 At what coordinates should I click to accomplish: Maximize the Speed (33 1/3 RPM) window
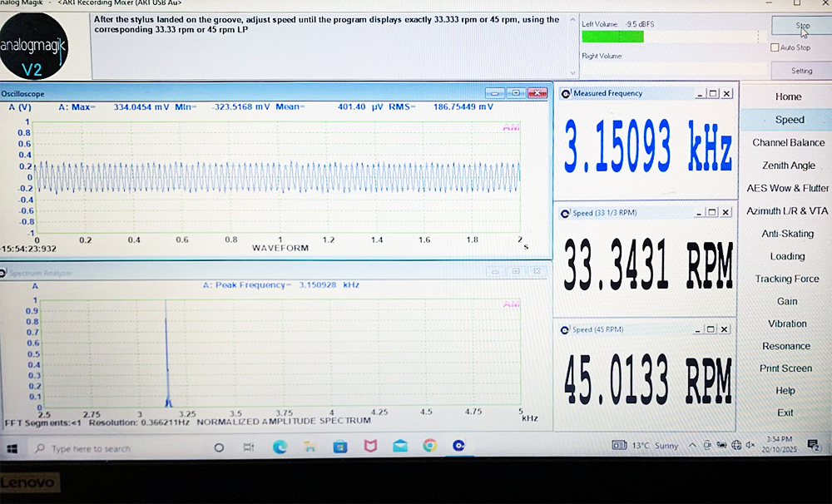(713, 213)
